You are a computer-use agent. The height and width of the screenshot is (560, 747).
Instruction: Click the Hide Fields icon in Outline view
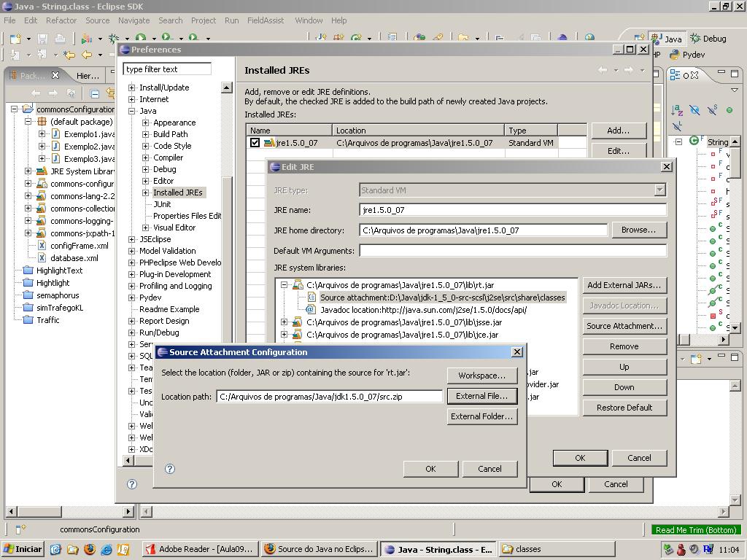coord(694,111)
